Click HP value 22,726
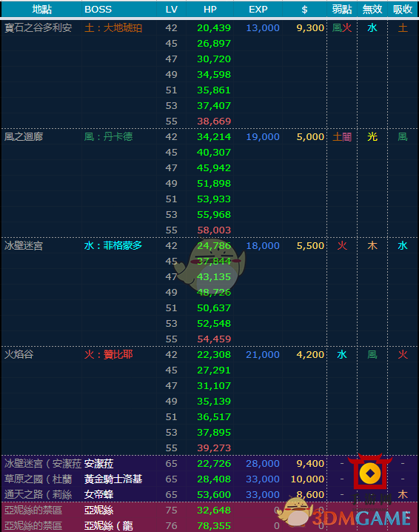This screenshot has height=532, width=419. (x=214, y=464)
